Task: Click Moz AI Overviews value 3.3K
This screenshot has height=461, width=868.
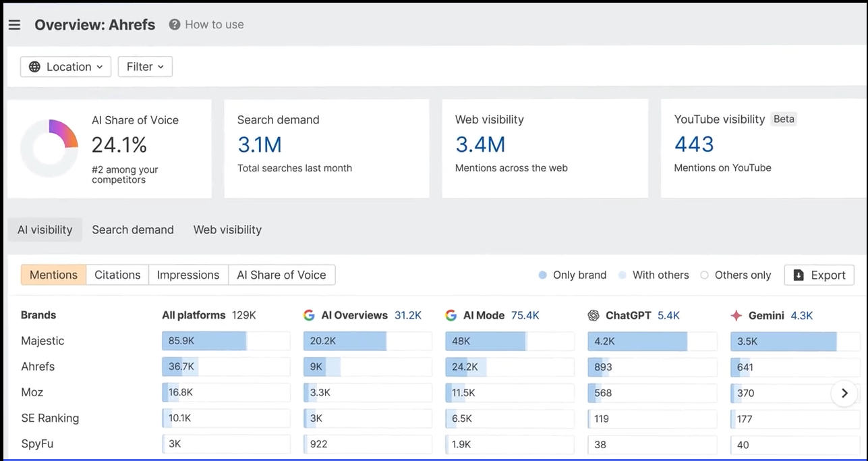Action: (320, 393)
